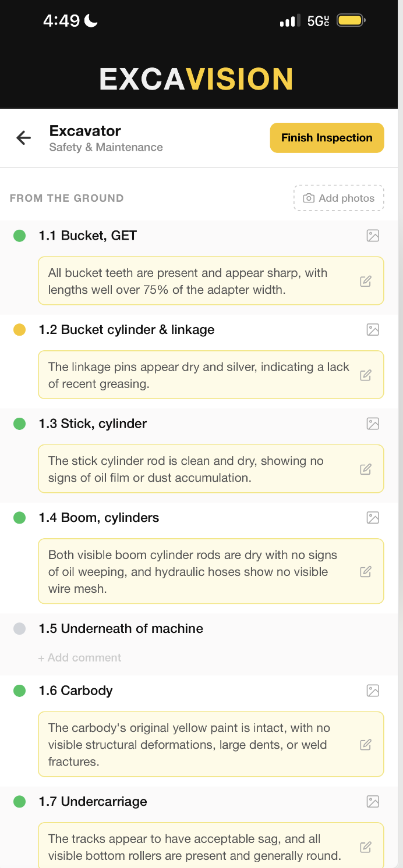Tap the Add photos button
This screenshot has width=403, height=868.
click(x=339, y=198)
